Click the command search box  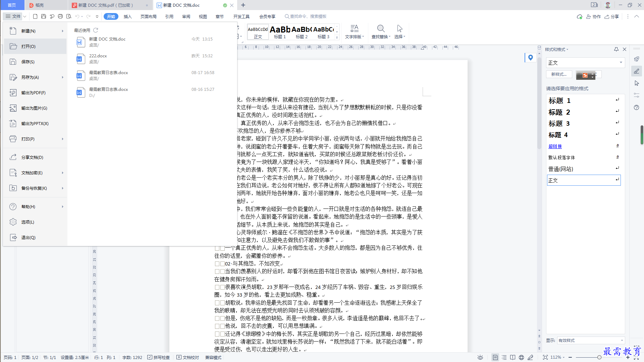[x=306, y=16]
